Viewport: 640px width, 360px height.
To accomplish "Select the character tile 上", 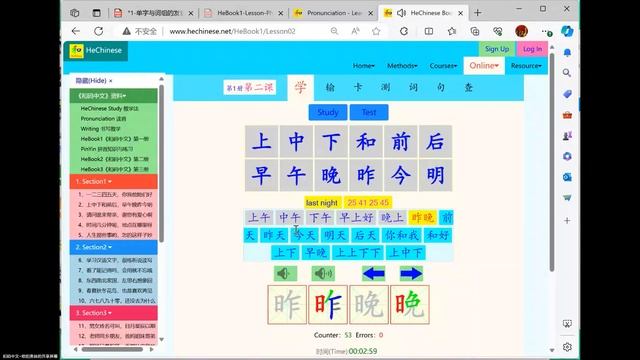I will 262,141.
